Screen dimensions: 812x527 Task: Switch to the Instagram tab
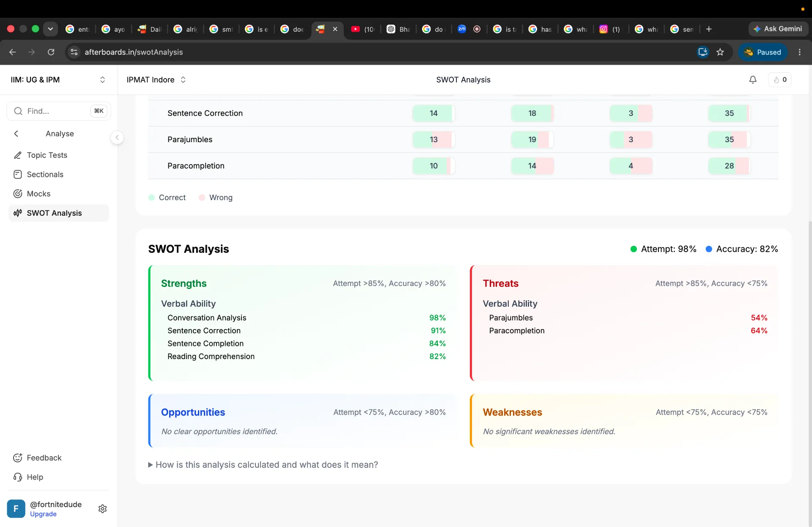point(610,29)
